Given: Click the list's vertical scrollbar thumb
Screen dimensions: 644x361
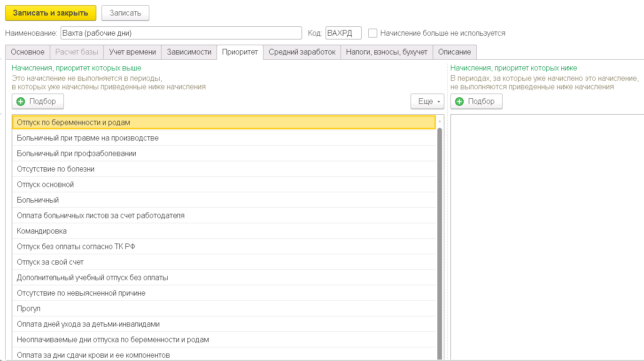Looking at the screenshot, I should (440, 243).
